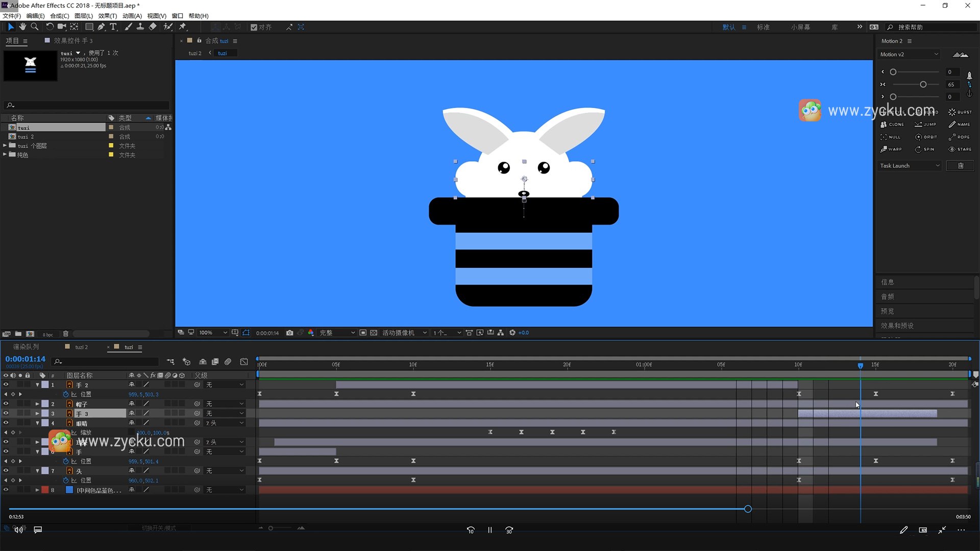Open the 100% magnification dropdown
980x551 pixels.
(x=213, y=333)
